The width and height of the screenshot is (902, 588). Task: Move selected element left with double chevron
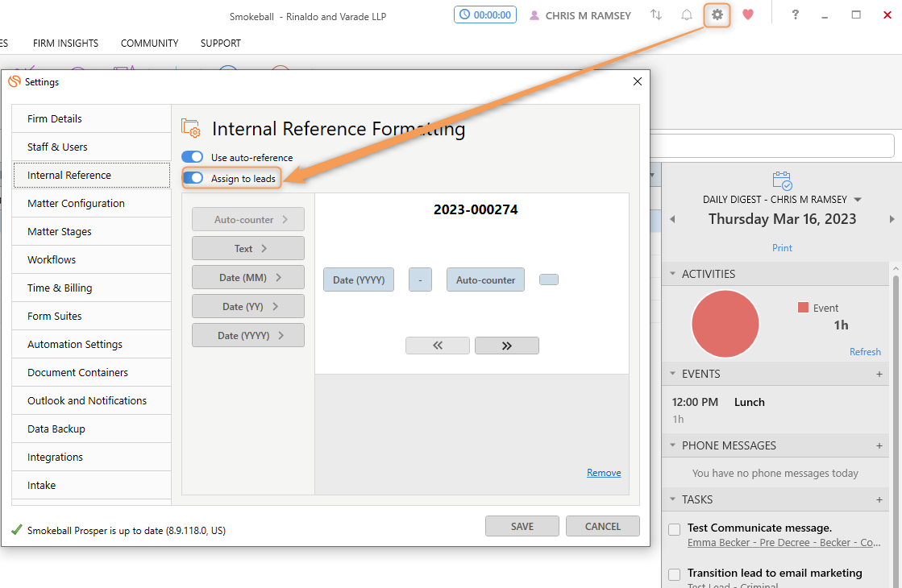click(x=437, y=346)
